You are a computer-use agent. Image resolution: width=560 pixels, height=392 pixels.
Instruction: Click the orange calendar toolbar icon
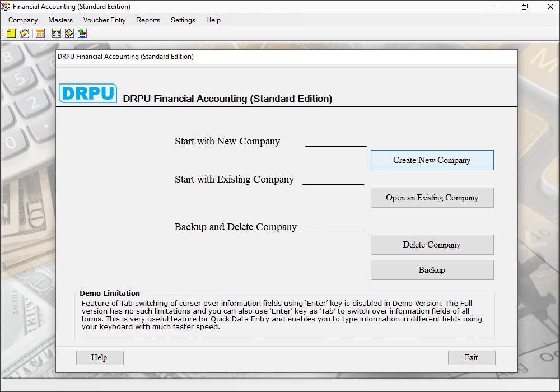tap(40, 33)
